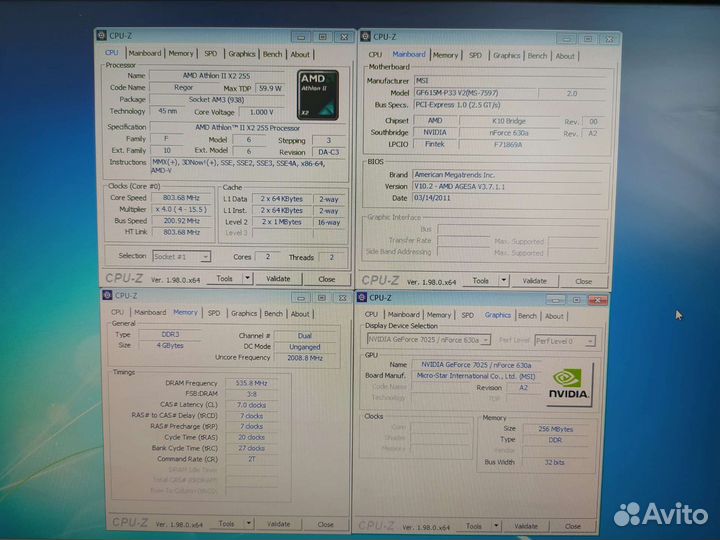Open About tab in the Mainboard window
The height and width of the screenshot is (540, 720).
565,56
